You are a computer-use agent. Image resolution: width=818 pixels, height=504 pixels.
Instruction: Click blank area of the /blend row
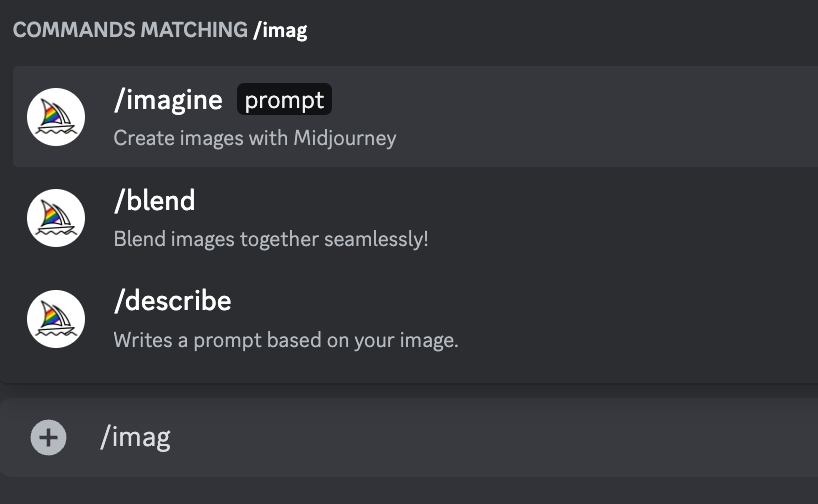pyautogui.click(x=600, y=218)
